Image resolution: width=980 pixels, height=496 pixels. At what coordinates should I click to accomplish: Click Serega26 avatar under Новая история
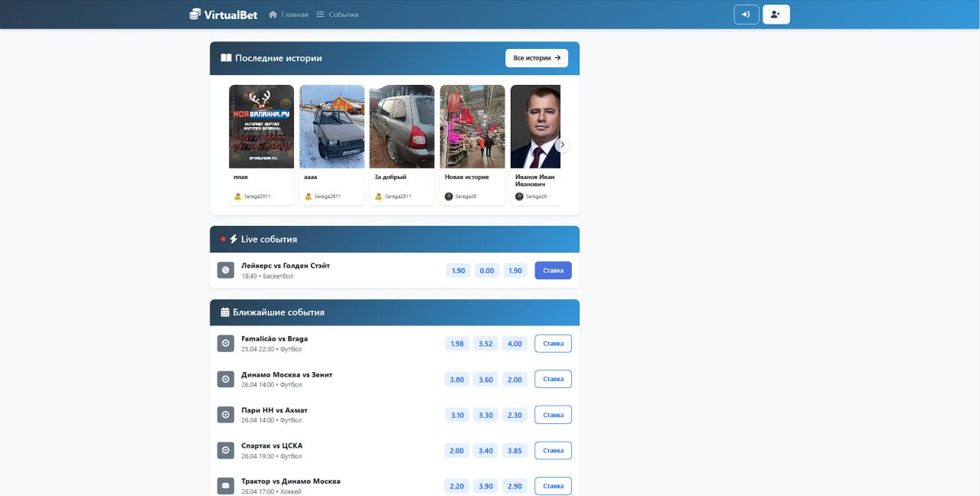(449, 197)
